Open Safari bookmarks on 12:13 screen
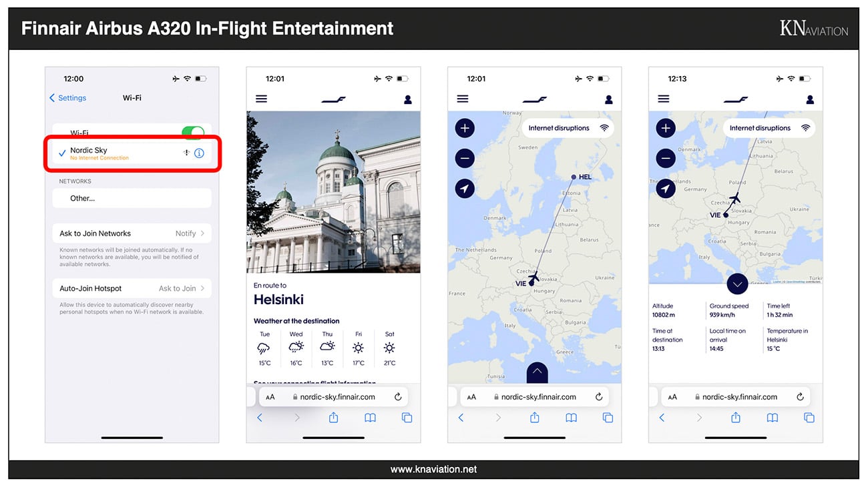 pos(773,418)
